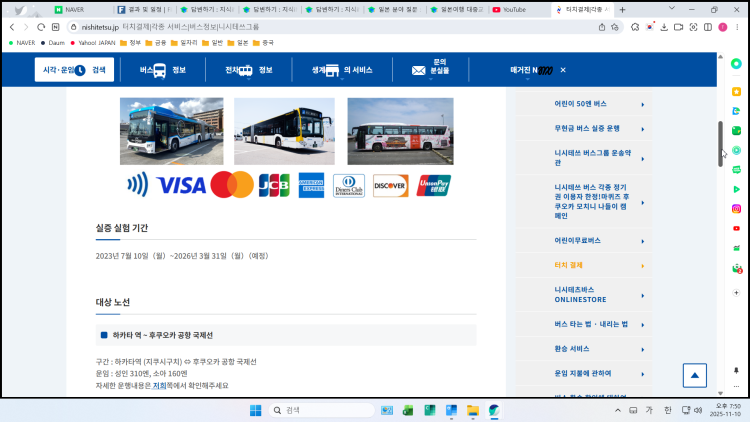
Task: Click the white bus thumbnail image
Action: coord(284,131)
